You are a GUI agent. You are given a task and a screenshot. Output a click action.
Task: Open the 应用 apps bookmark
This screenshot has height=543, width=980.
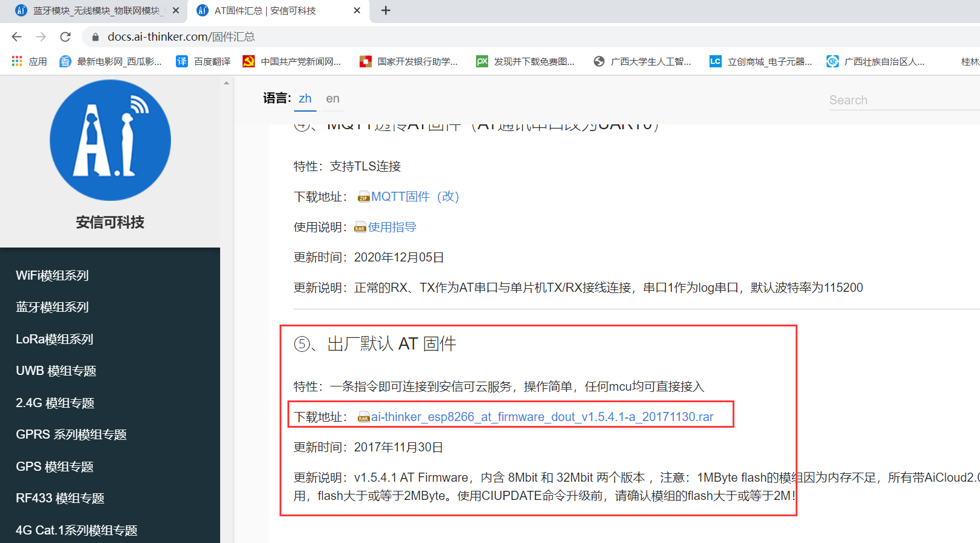[x=29, y=61]
